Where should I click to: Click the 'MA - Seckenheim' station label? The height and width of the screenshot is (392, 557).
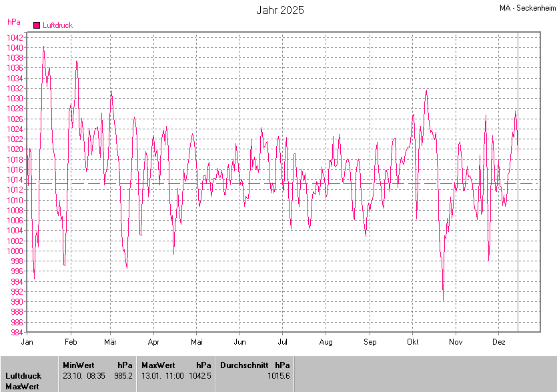pos(526,7)
